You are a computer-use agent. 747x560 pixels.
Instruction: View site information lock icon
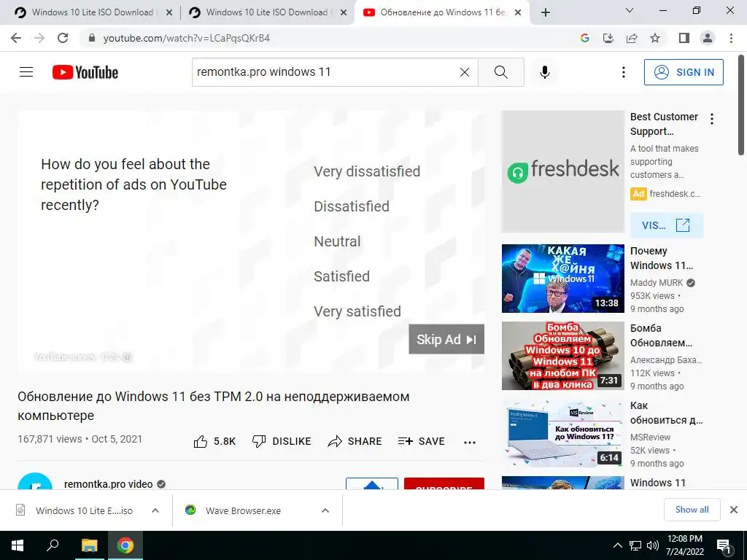(x=92, y=38)
